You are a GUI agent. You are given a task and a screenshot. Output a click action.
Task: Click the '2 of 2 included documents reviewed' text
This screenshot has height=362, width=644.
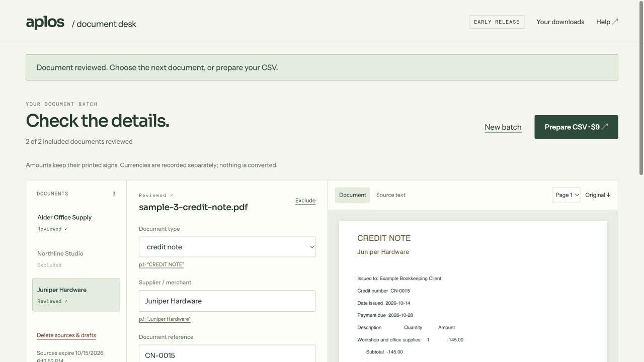click(x=79, y=142)
